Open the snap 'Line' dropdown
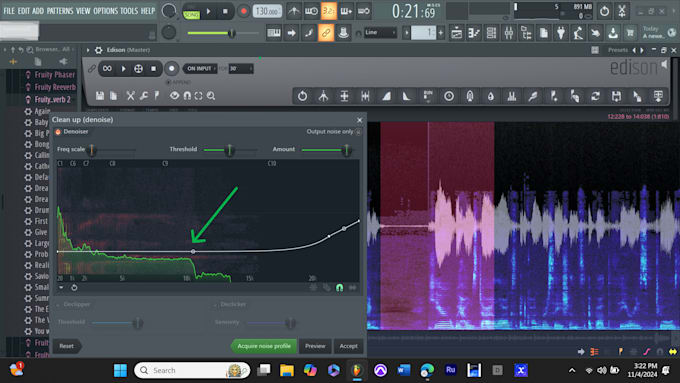Screen dimensions: 680x383 coord(380,33)
